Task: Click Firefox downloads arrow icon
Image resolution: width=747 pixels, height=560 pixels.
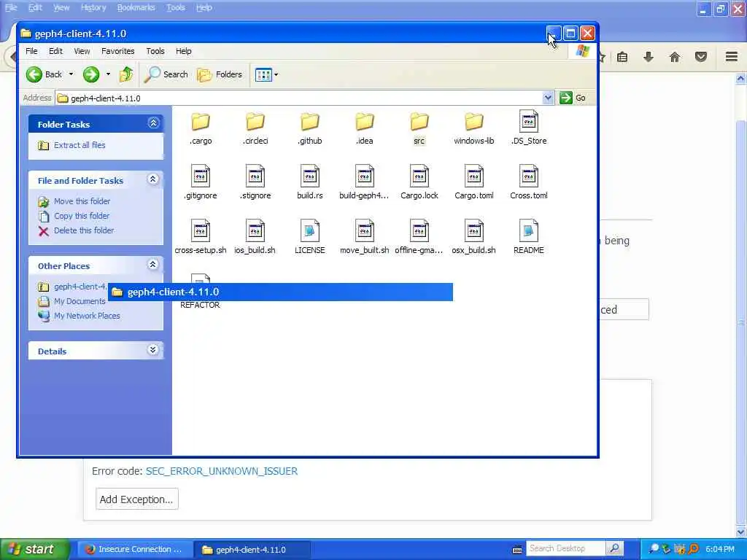Action: point(649,57)
